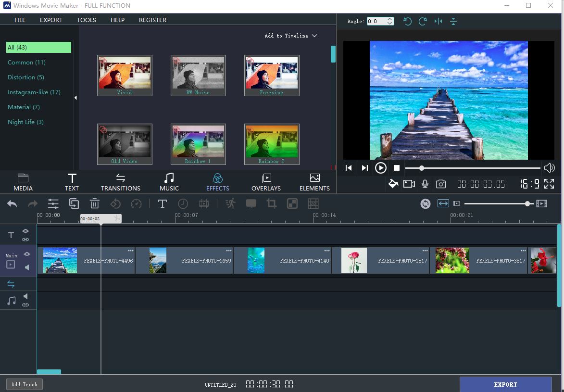Click the fullscreen preview expand icon
Viewport: 564px width, 392px height.
(x=549, y=184)
